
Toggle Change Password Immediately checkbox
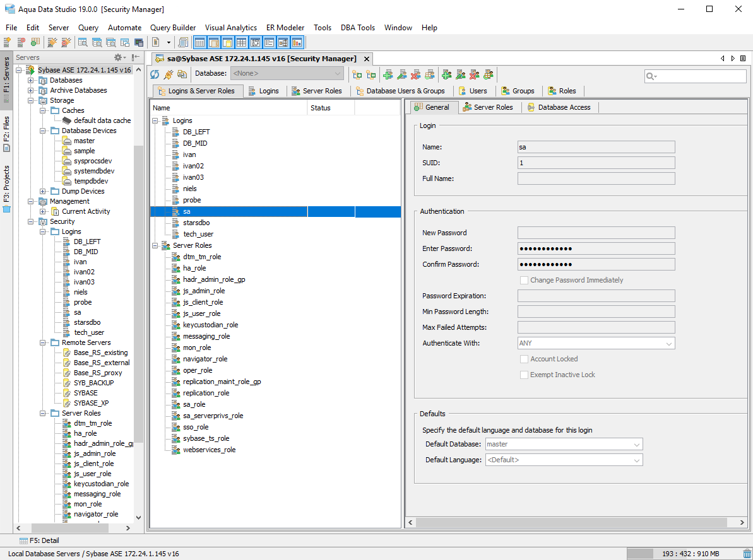[524, 280]
